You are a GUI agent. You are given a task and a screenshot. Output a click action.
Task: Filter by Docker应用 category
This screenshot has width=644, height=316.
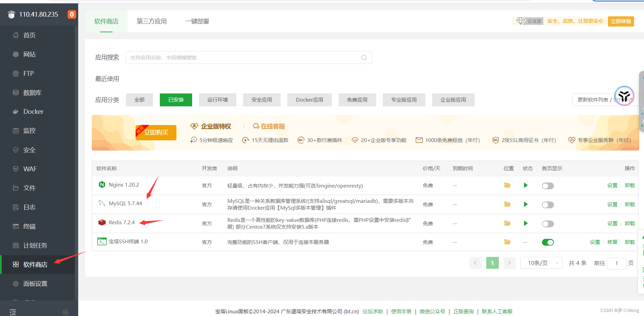[x=309, y=100]
